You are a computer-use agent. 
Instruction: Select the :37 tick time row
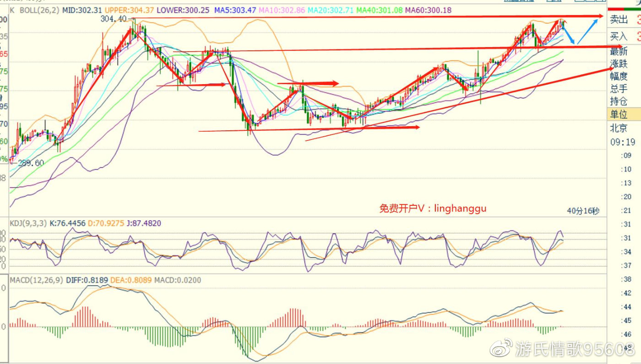click(x=626, y=265)
